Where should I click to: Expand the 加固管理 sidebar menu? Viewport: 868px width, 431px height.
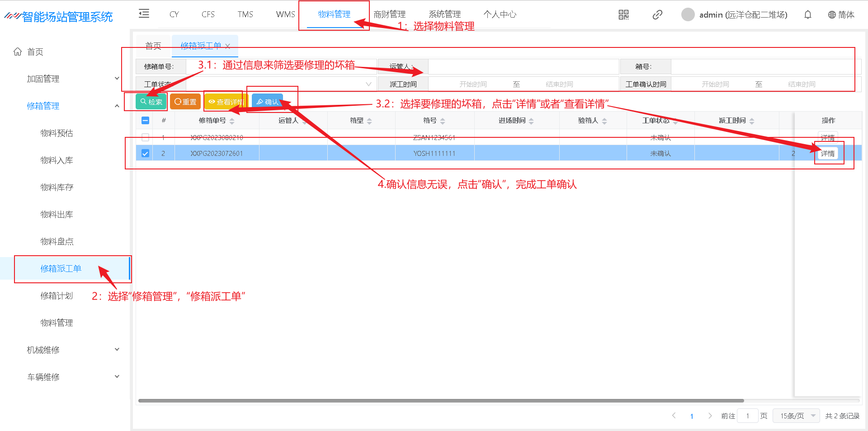pos(72,79)
